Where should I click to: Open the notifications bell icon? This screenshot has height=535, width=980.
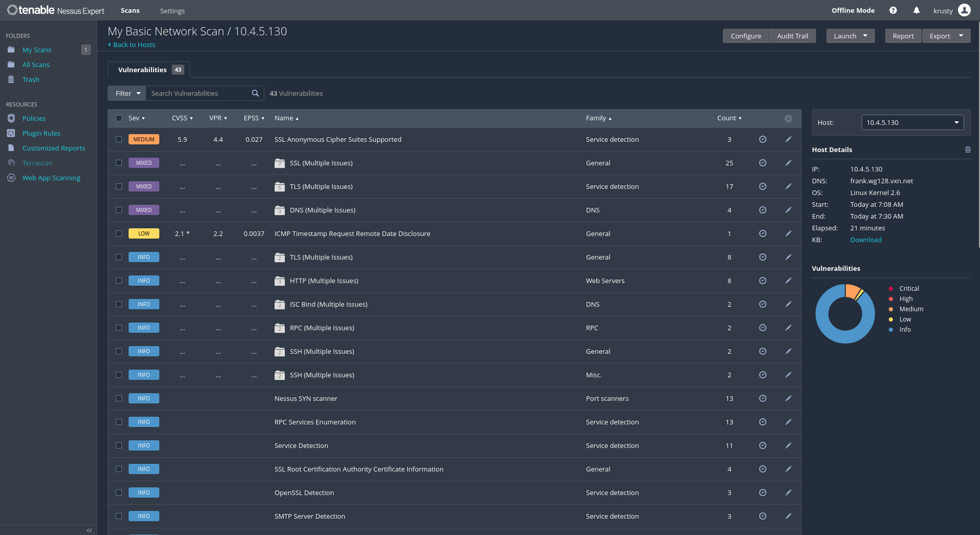(916, 10)
